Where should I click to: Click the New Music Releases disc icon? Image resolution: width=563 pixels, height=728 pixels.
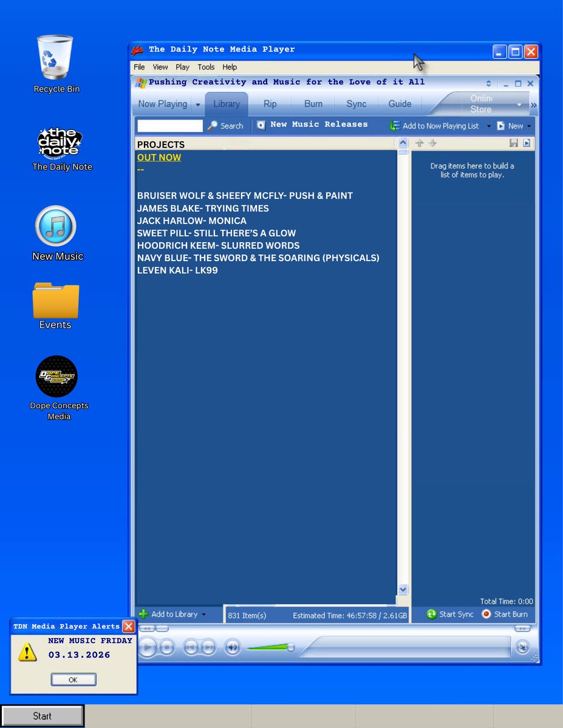tap(261, 125)
